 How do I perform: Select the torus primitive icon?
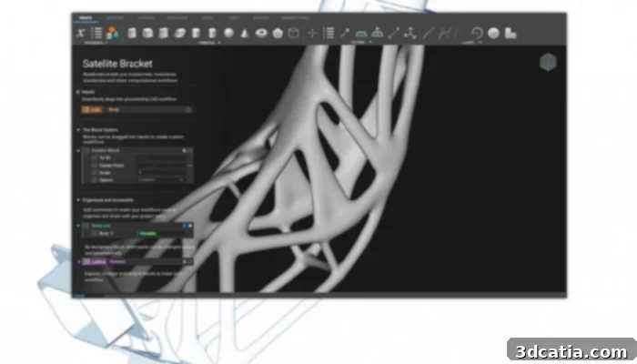[261, 33]
